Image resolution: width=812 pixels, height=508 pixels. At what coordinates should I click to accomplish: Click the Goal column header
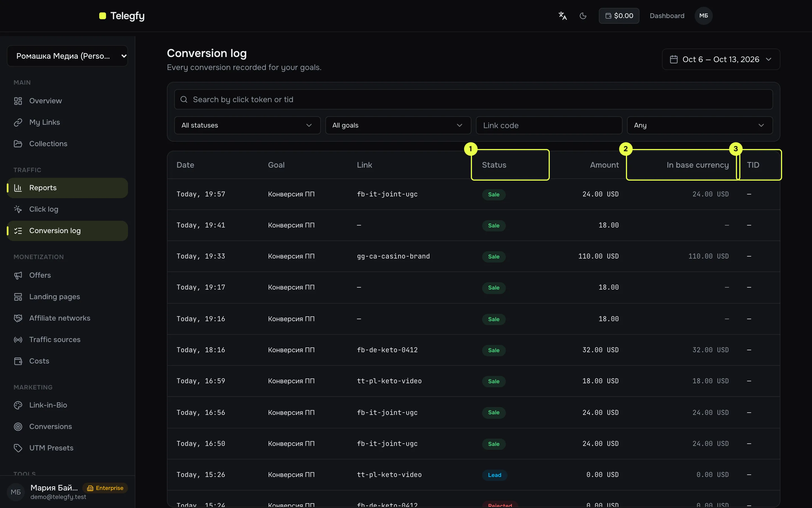click(x=276, y=165)
